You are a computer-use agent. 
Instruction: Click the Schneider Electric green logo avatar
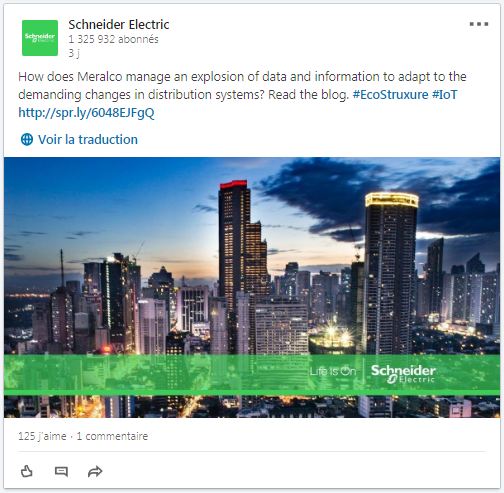(40, 38)
